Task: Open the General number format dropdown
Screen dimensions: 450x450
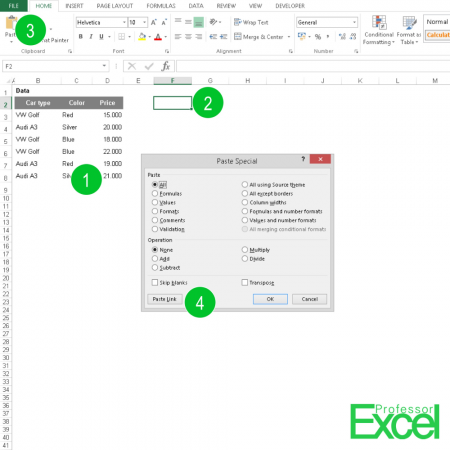Action: (x=354, y=22)
